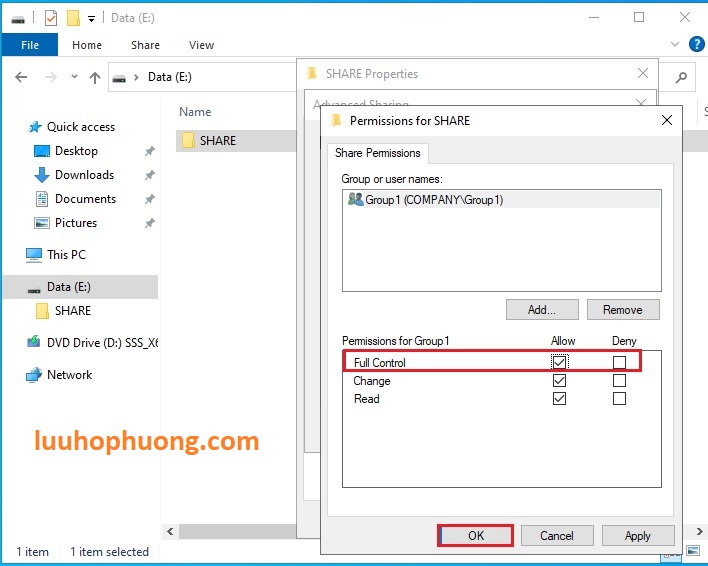Open the File menu tab
This screenshot has height=566, width=708.
tap(29, 45)
